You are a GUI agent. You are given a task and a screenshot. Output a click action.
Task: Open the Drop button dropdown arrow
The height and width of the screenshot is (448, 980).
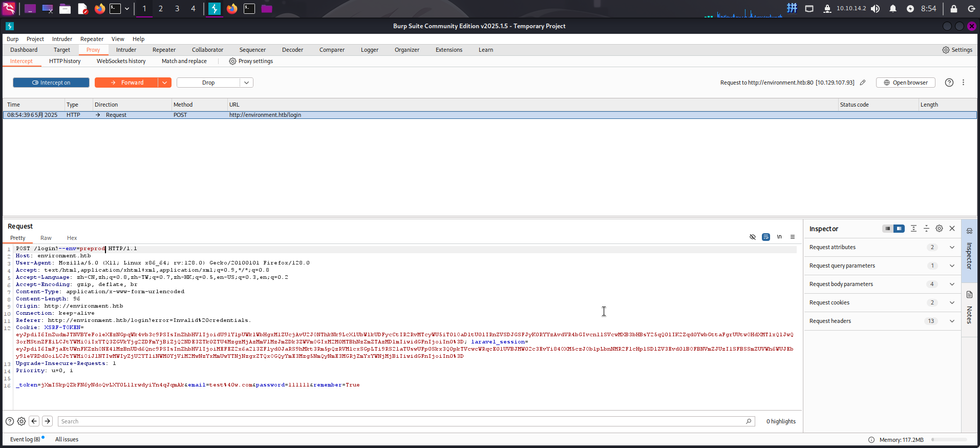coord(247,83)
